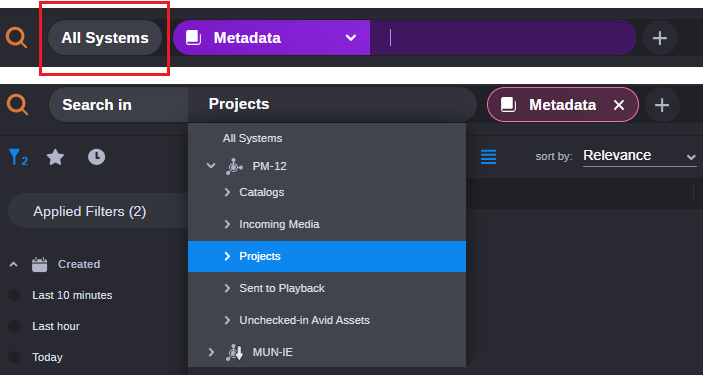The height and width of the screenshot is (375, 703).
Task: Switch to list view icon
Action: pyautogui.click(x=488, y=157)
